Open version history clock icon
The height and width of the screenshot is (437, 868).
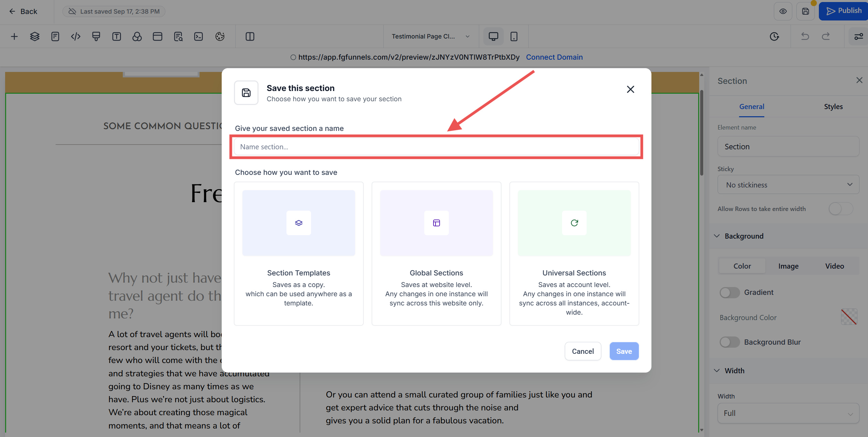(x=774, y=36)
